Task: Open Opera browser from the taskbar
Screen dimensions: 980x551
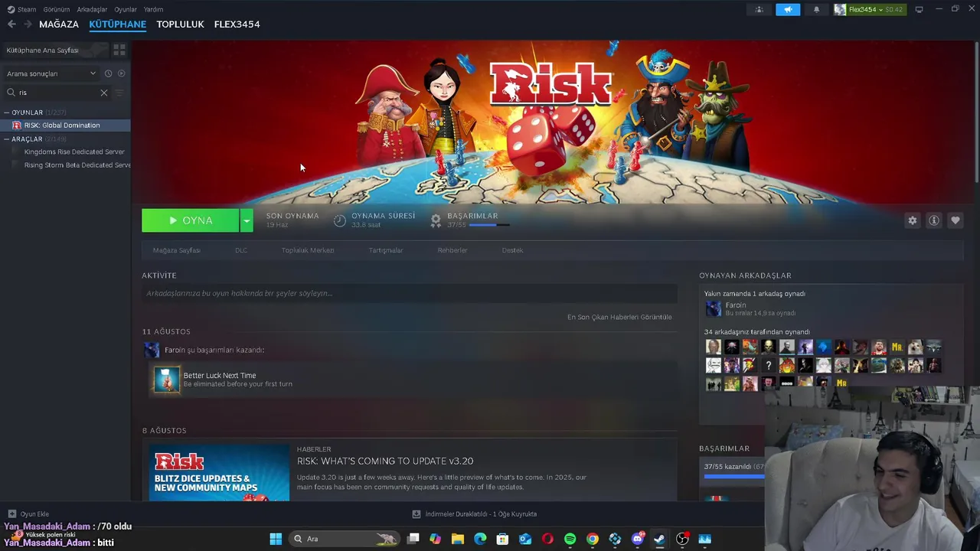Action: (x=547, y=539)
